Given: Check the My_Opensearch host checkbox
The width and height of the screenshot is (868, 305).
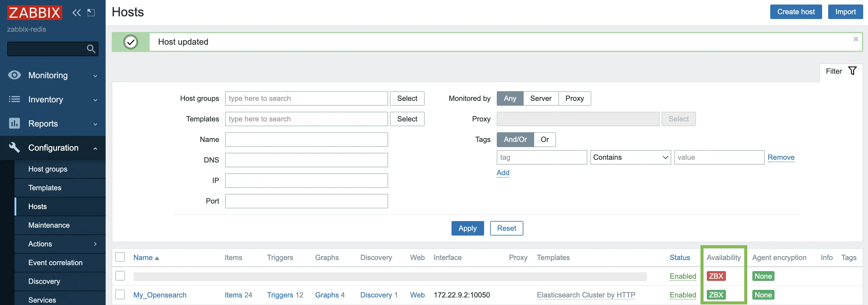Looking at the screenshot, I should [120, 294].
